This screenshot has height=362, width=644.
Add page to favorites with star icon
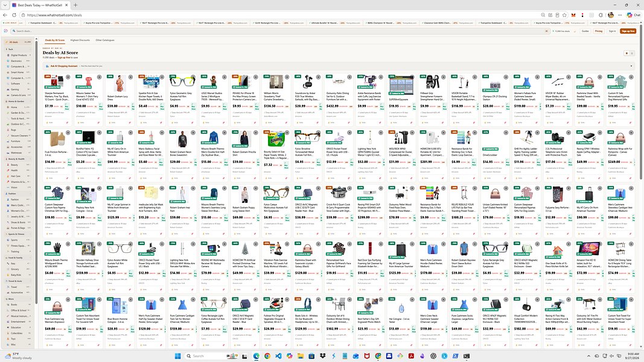[x=564, y=15]
